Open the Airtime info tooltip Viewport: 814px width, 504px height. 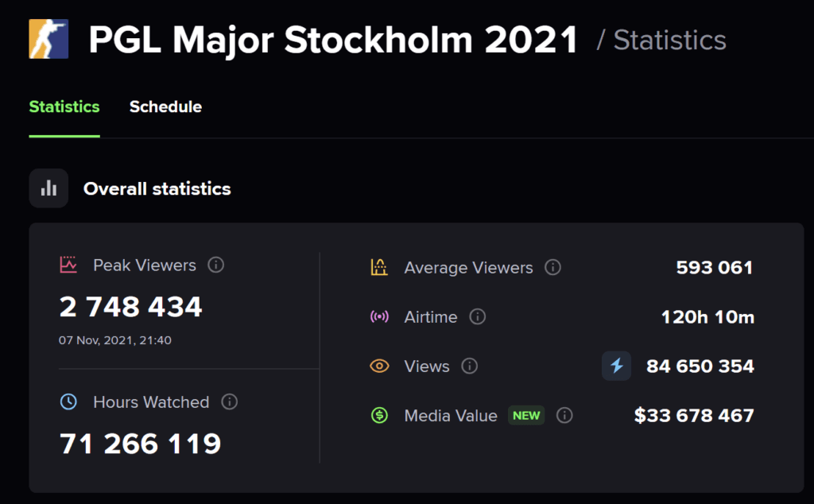[x=478, y=316]
